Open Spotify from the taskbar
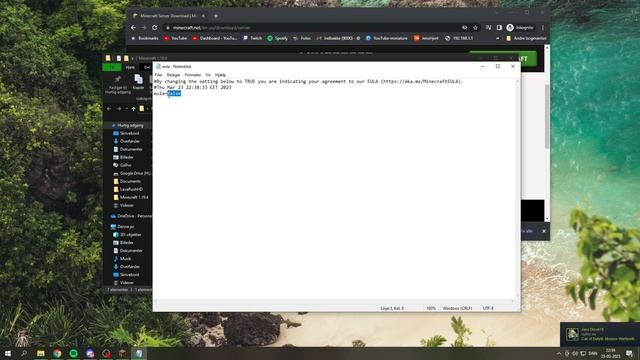The height and width of the screenshot is (360, 640). pyautogui.click(x=73, y=353)
